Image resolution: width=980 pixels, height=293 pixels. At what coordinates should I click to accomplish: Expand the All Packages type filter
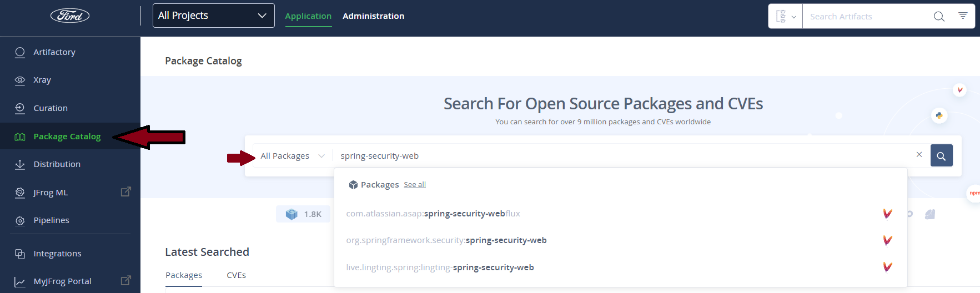[293, 156]
